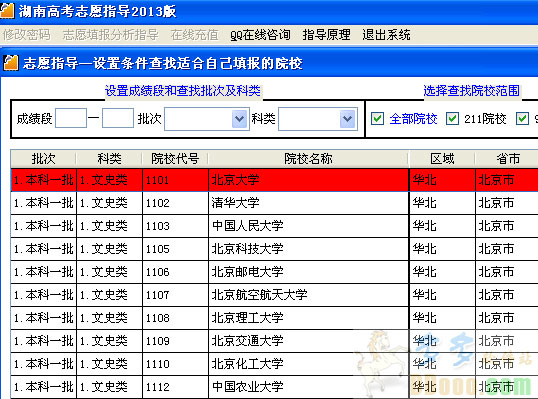The image size is (538, 399).
Task: Expand the 批次 dropdown list
Action: pos(239,119)
